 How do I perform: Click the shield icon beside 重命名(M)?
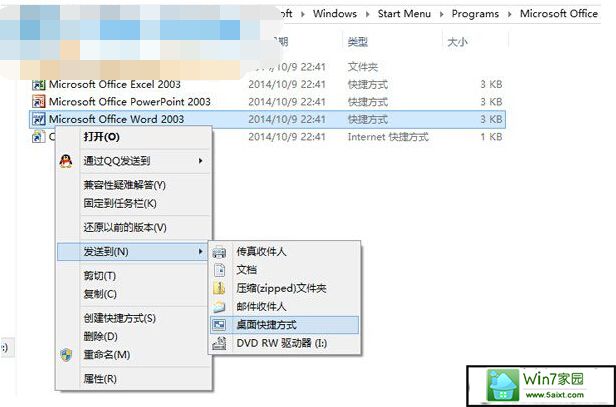click(x=66, y=355)
